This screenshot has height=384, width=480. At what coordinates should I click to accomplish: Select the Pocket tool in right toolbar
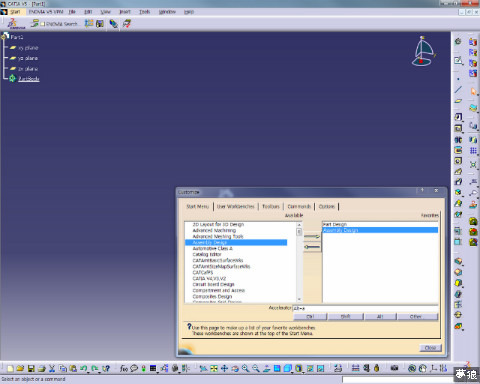[x=458, y=128]
